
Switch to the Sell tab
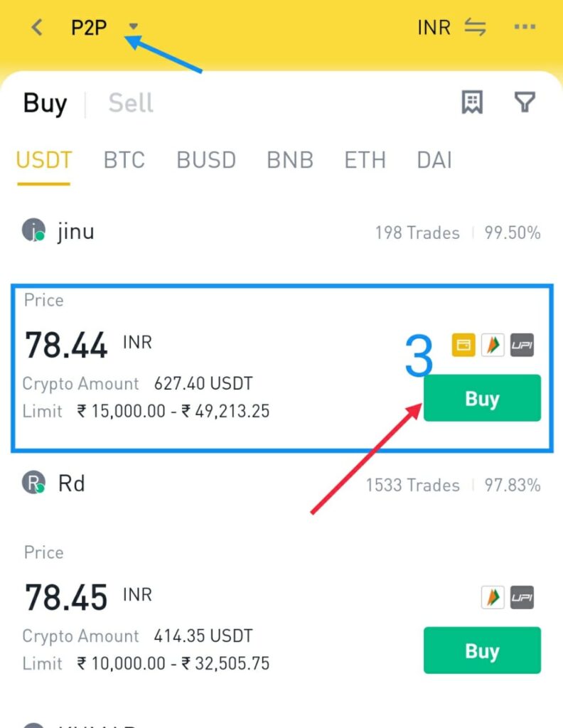130,102
